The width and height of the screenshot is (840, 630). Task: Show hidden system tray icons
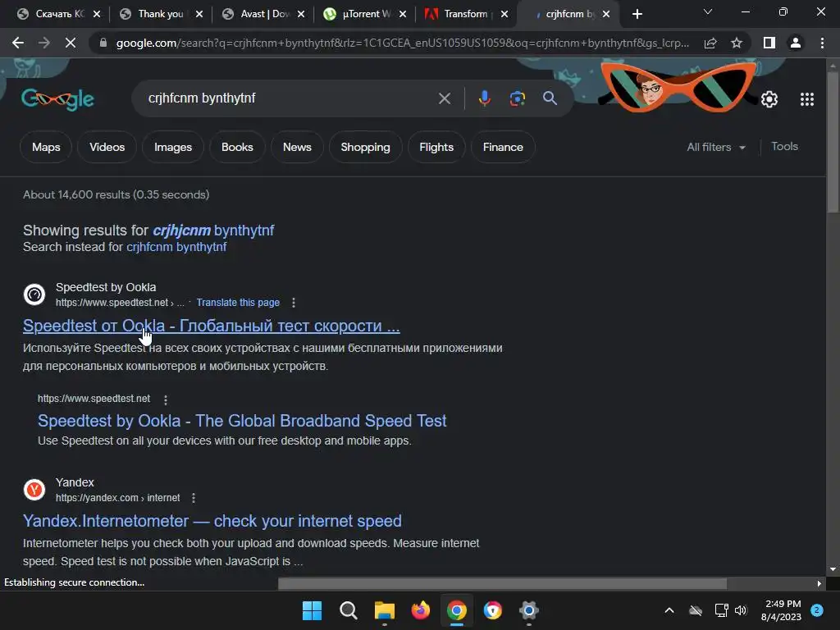[669, 610]
